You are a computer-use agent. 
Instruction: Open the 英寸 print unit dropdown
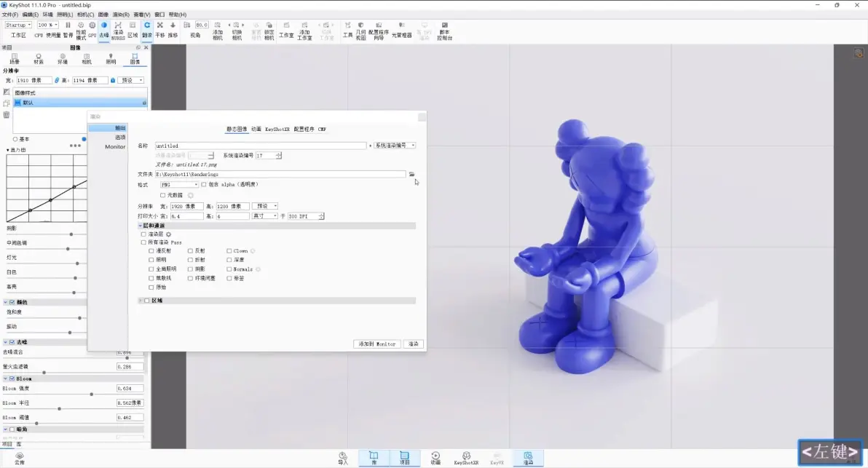(x=265, y=216)
